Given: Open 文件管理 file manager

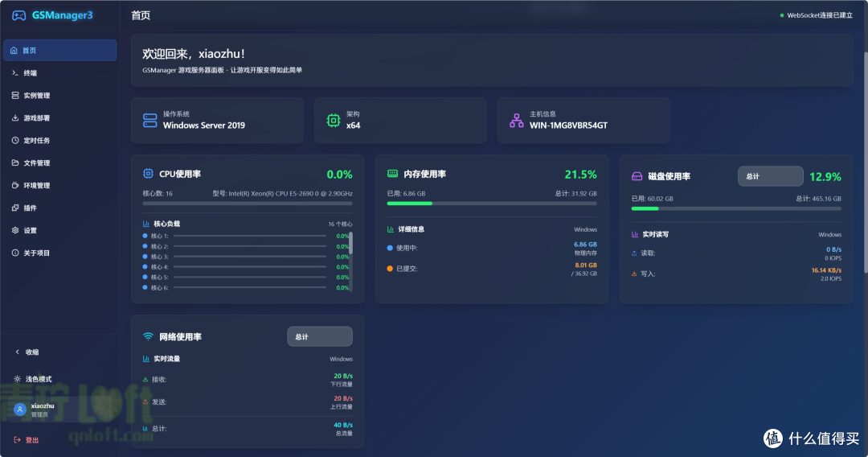Looking at the screenshot, I should (59, 163).
